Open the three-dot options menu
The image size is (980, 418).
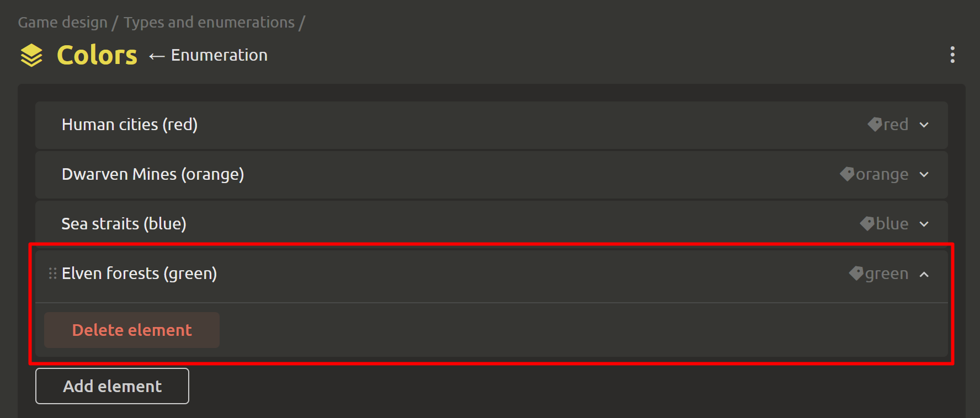(x=952, y=55)
